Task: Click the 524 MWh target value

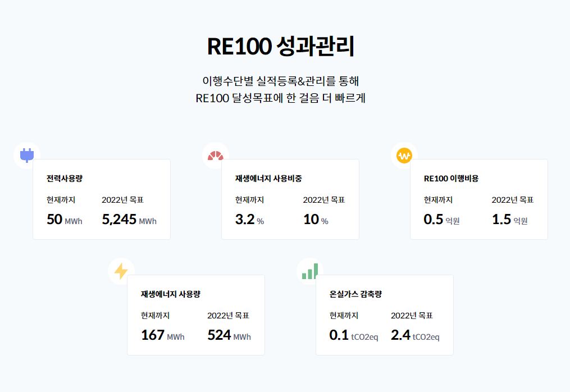Action: [x=229, y=335]
